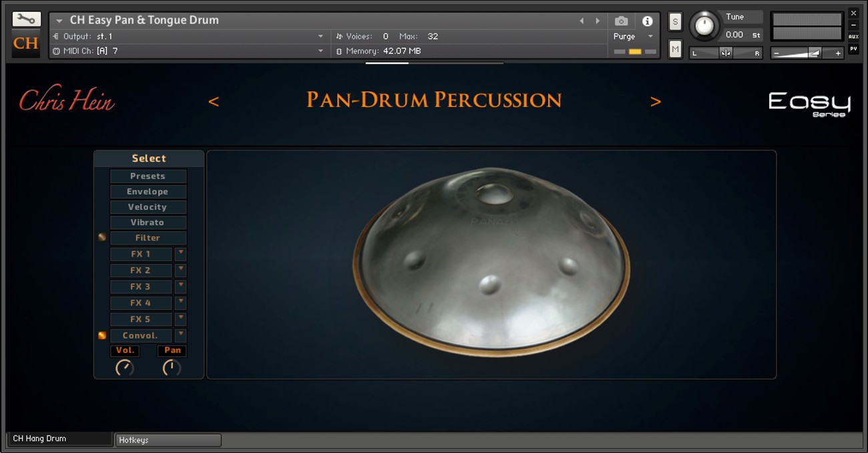Toggle the PV button in header
868x453 pixels.
(853, 49)
